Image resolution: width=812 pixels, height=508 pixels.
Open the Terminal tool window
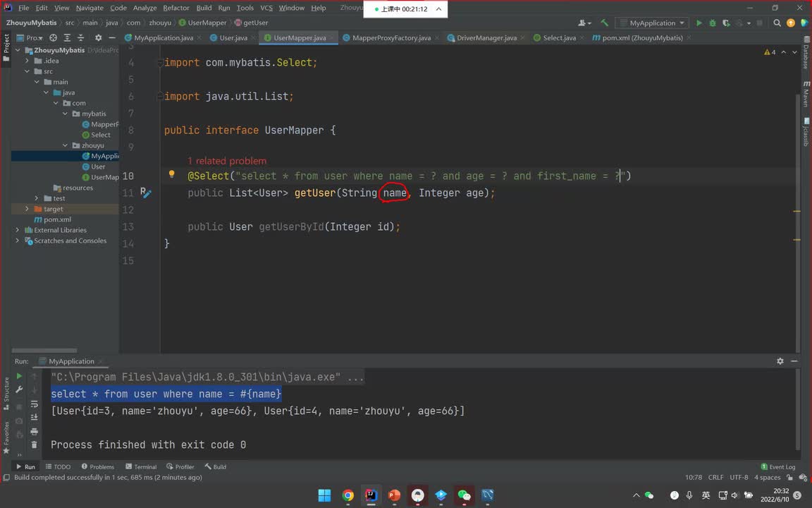point(141,466)
